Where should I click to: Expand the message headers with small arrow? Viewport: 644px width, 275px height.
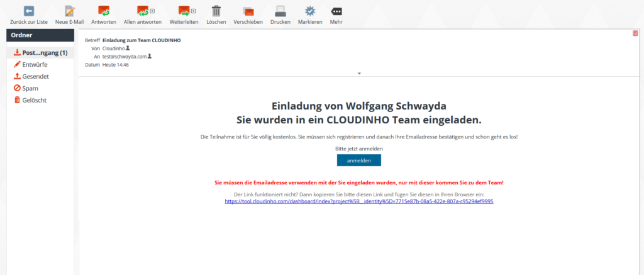tap(359, 74)
